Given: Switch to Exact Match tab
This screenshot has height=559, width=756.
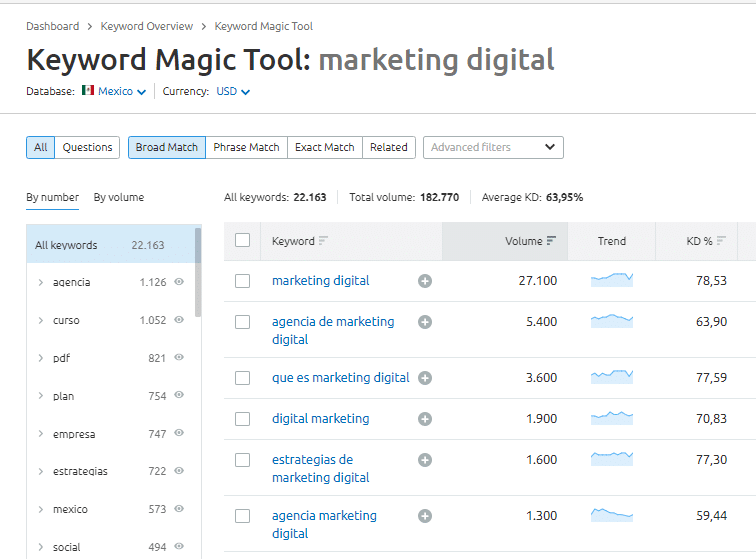Looking at the screenshot, I should click(x=324, y=147).
